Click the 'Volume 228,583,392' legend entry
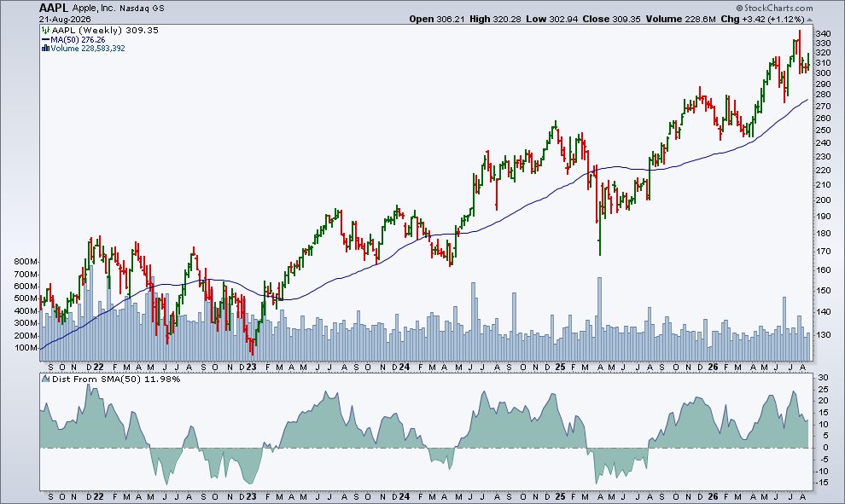This screenshot has height=504, width=845. (x=88, y=49)
